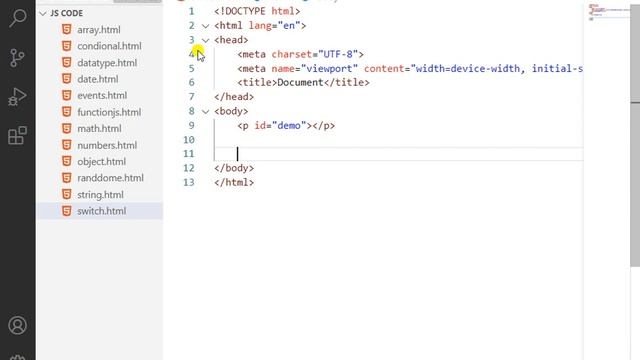Click the HTML icon beside array.html
The width and height of the screenshot is (640, 360).
[x=67, y=29]
